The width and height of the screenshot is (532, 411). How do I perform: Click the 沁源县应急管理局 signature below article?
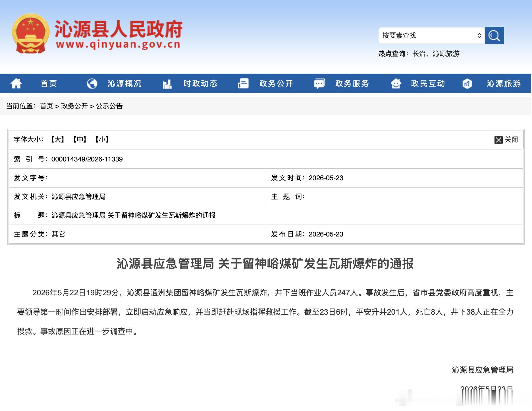tap(483, 370)
